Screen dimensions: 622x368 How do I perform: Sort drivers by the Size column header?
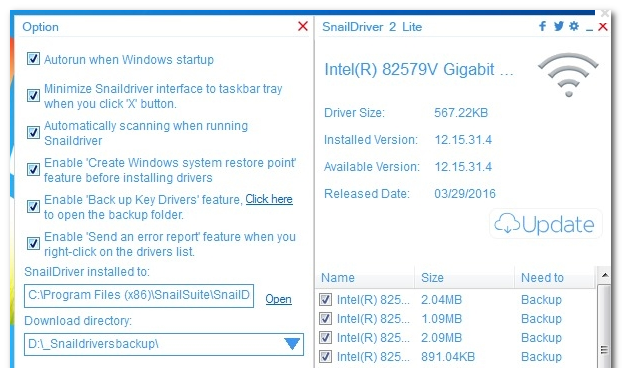pyautogui.click(x=465, y=278)
